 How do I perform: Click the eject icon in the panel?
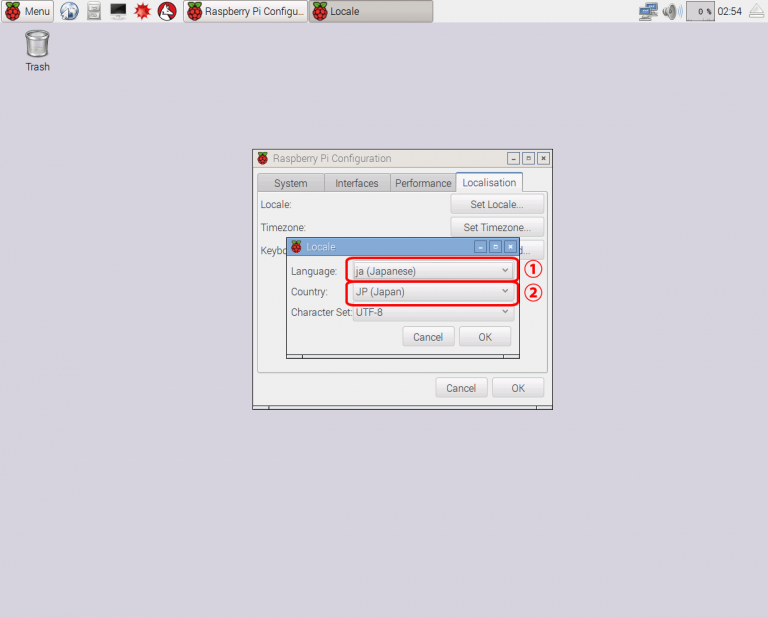pyautogui.click(x=756, y=12)
